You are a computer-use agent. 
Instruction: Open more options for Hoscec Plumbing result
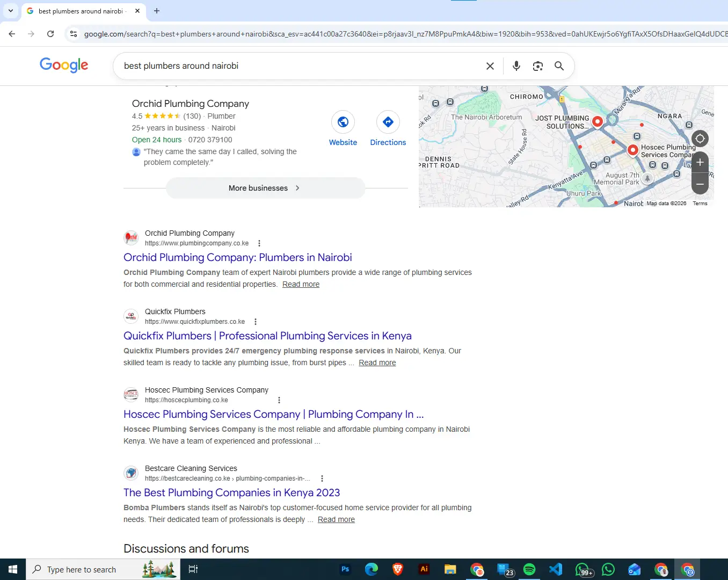[x=279, y=400]
